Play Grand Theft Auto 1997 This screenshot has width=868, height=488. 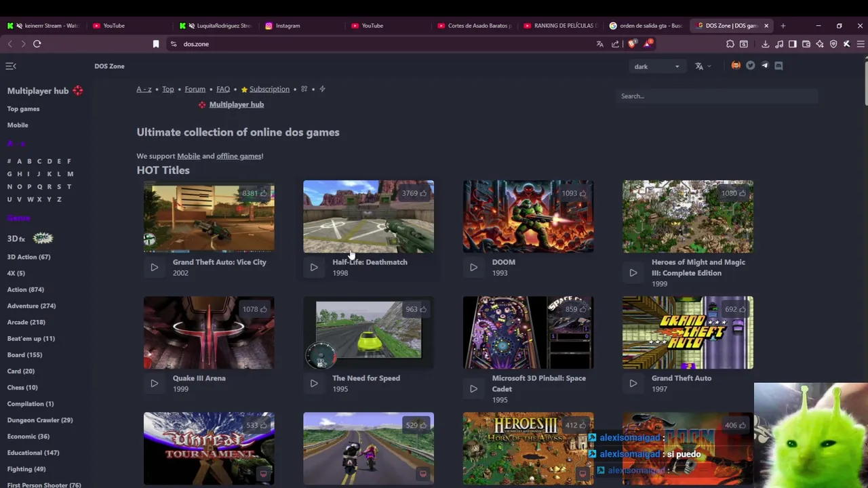click(633, 383)
